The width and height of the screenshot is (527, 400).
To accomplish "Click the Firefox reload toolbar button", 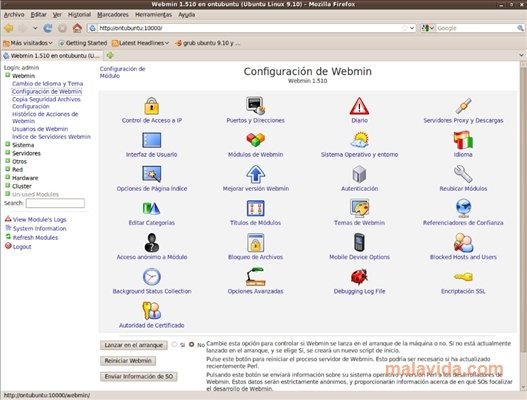I will [48, 28].
